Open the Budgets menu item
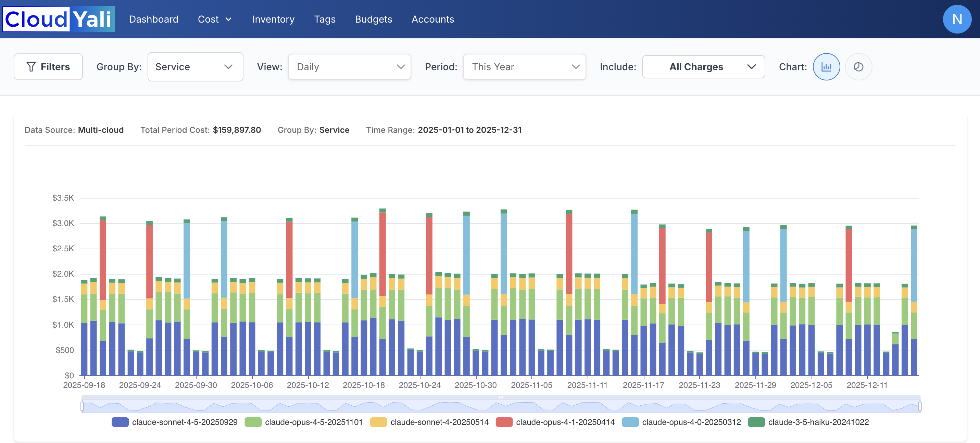980x443 pixels. (373, 20)
